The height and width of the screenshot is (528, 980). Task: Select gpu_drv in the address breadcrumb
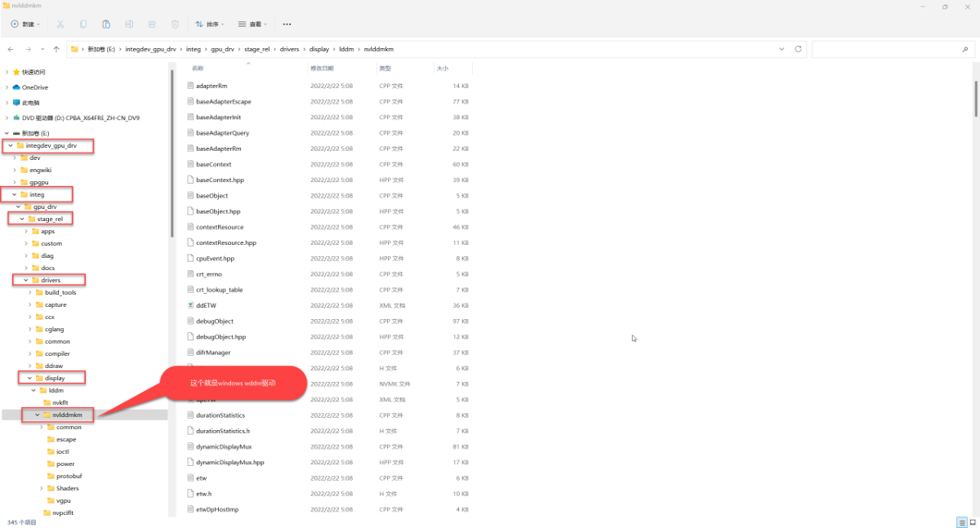pos(224,49)
